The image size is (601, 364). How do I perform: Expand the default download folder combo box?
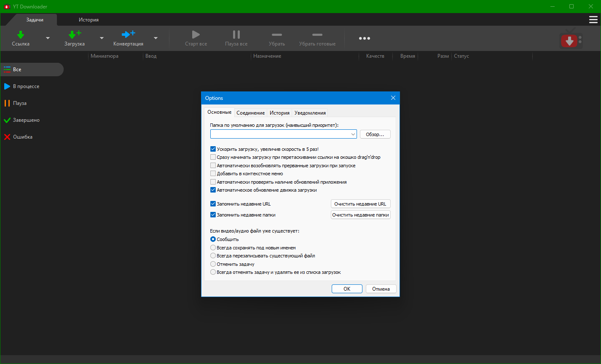click(x=353, y=134)
